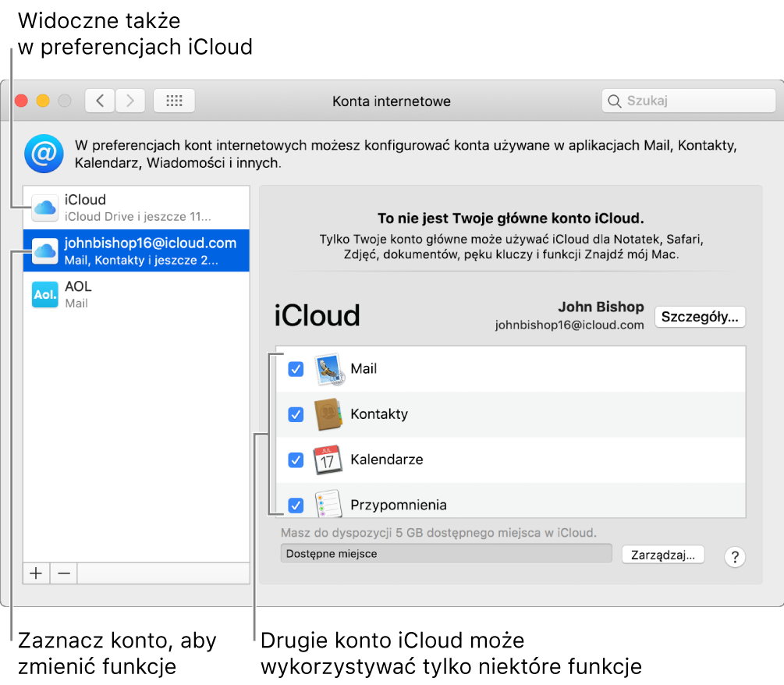Click the Zarządzaj storage button
The width and height of the screenshot is (784, 685).
662,554
